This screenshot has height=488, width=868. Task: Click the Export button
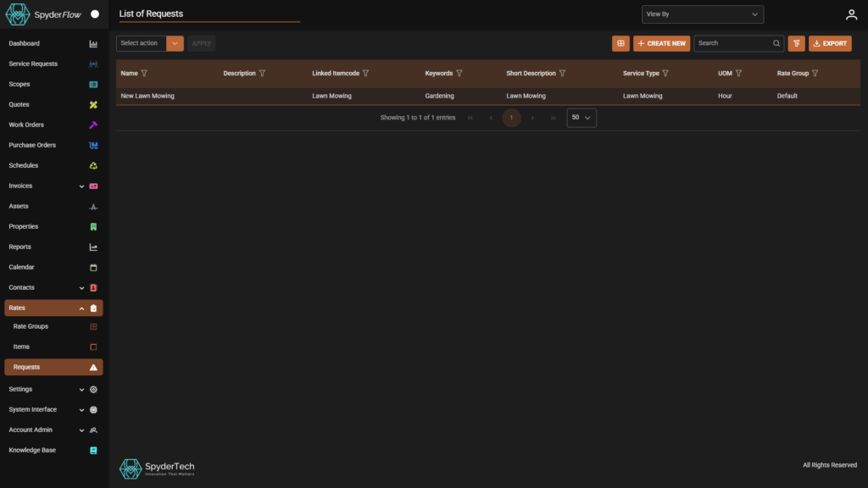pos(830,43)
